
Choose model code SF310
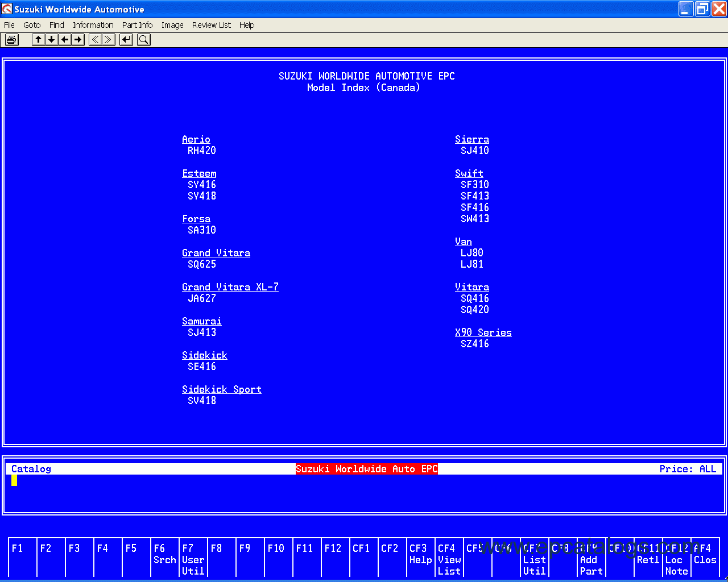pyautogui.click(x=475, y=185)
